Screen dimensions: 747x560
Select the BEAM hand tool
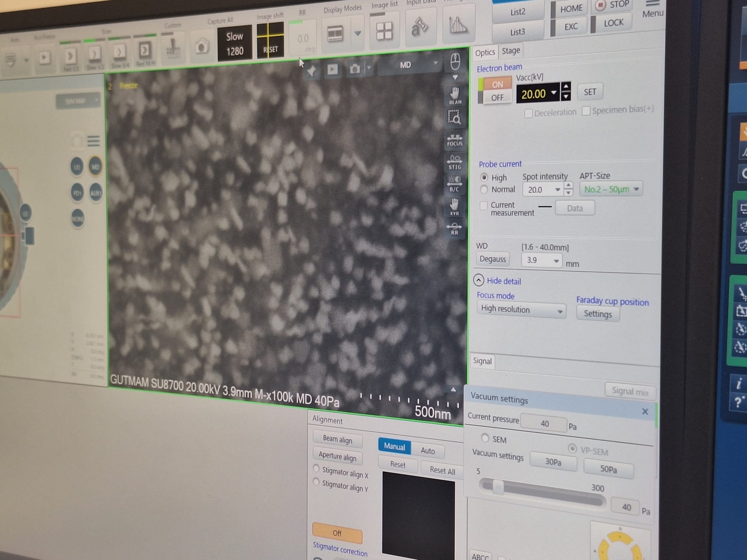(455, 95)
